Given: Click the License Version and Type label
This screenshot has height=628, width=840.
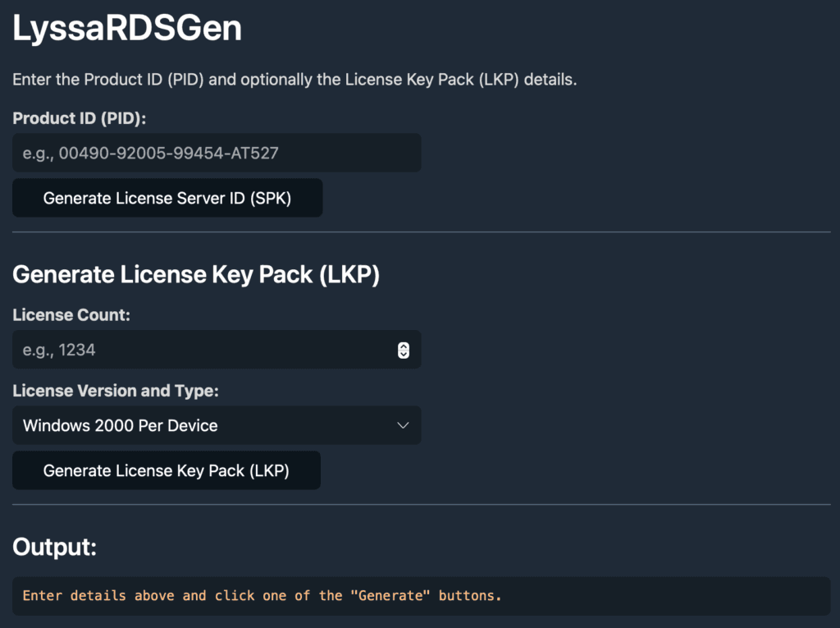Looking at the screenshot, I should point(116,391).
